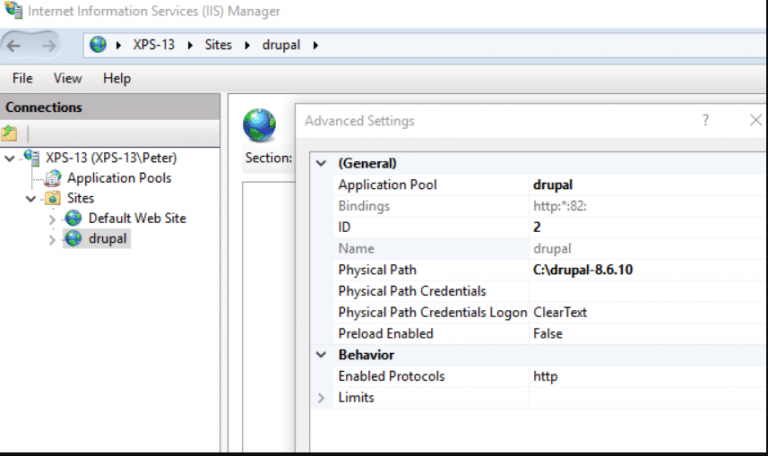This screenshot has width=768, height=456.
Task: Click the Application Pool property label
Action: (x=387, y=185)
